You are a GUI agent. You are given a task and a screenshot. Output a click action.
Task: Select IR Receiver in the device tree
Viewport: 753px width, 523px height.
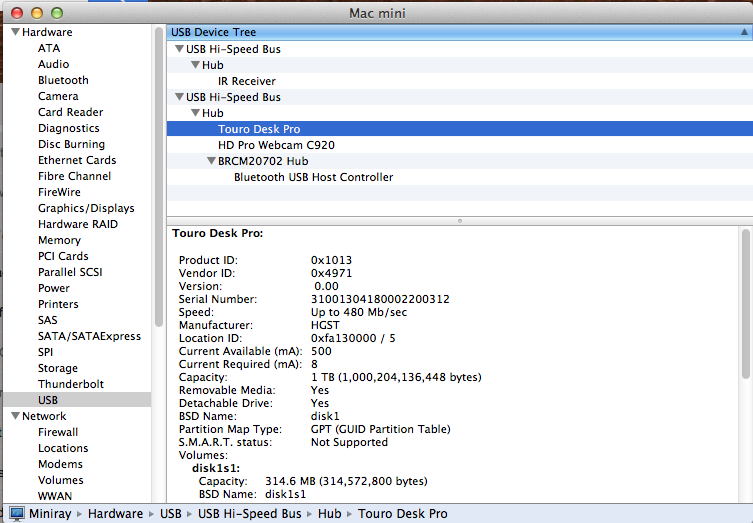click(x=460, y=81)
